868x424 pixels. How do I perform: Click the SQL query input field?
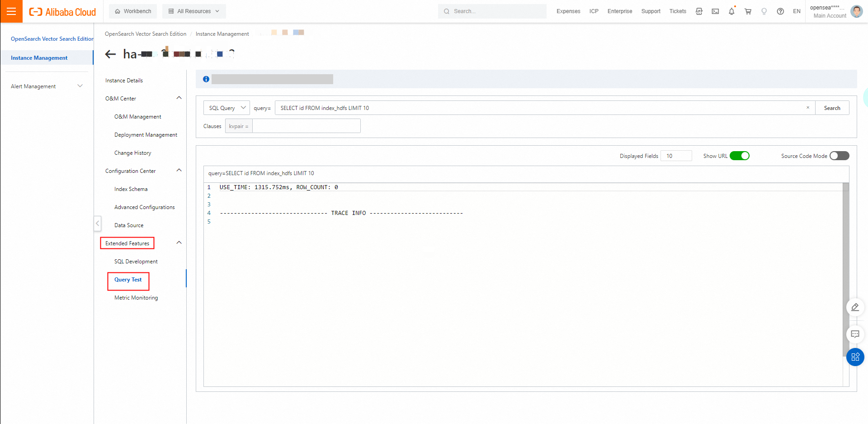pyautogui.click(x=545, y=108)
